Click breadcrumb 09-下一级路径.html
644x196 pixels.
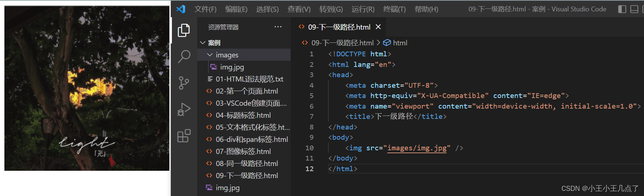[x=342, y=43]
